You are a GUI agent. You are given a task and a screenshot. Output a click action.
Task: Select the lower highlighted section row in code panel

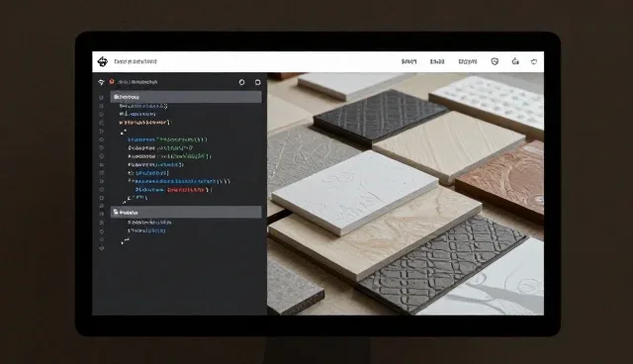pos(186,213)
